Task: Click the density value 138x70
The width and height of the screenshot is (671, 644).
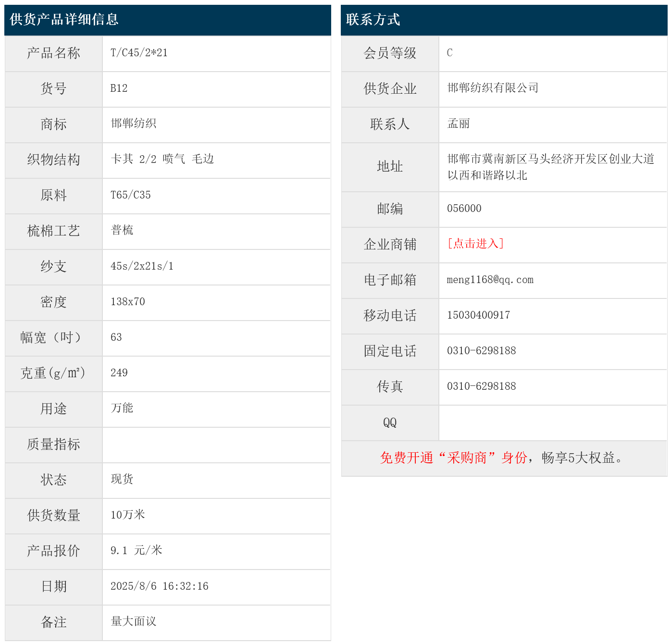Action: click(127, 302)
